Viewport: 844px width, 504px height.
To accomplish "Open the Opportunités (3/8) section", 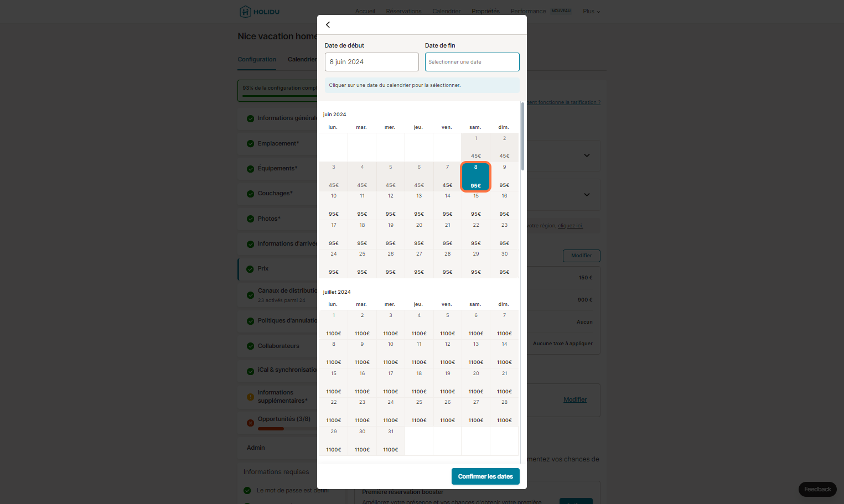I will 278,423.
